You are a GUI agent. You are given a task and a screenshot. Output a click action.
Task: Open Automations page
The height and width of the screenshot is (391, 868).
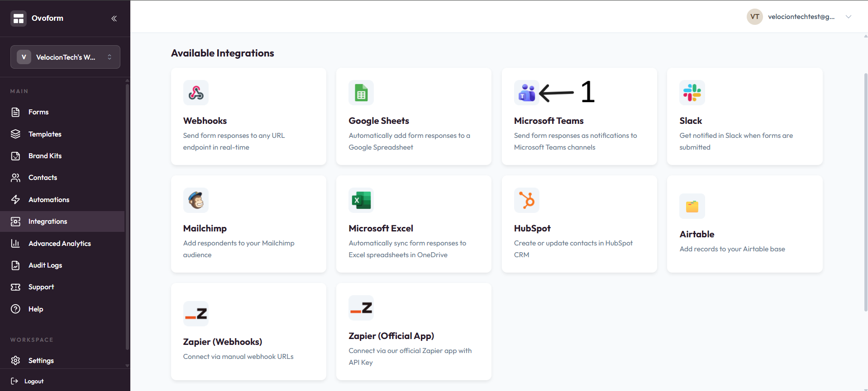49,200
